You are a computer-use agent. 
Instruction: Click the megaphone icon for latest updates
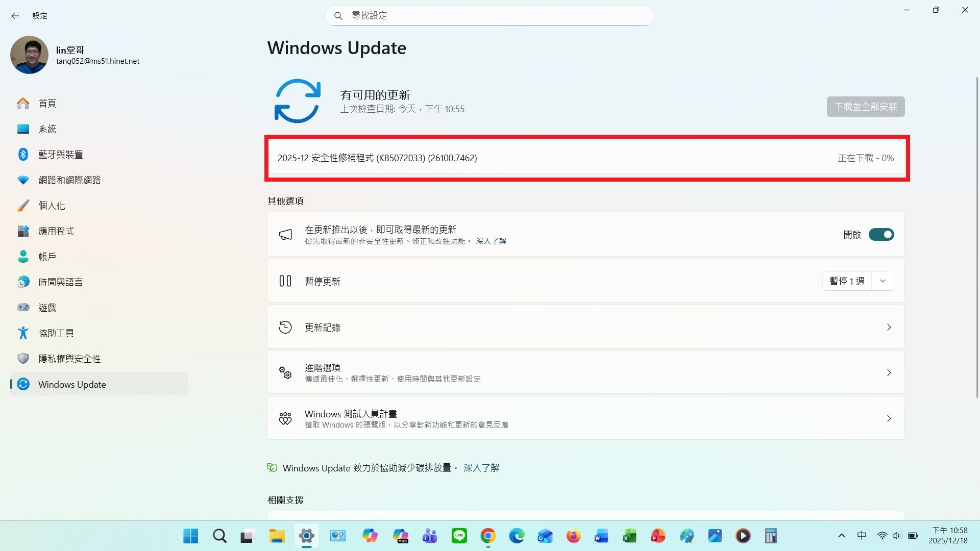pyautogui.click(x=285, y=235)
